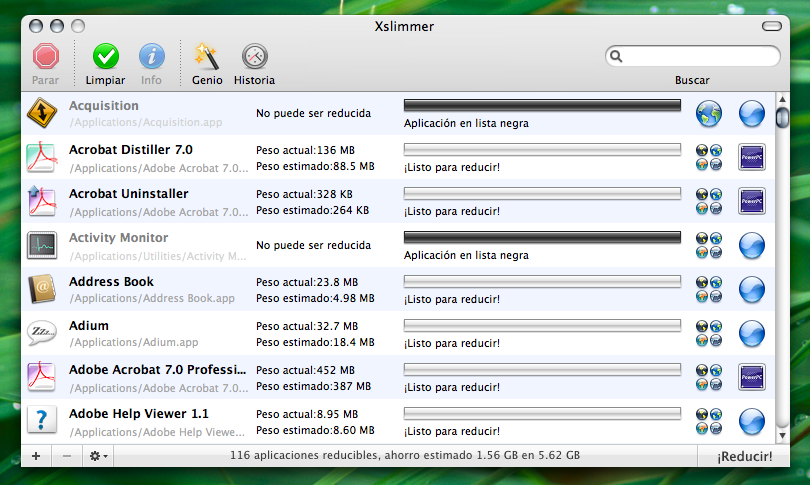Click the Universal architecture icon for Adobe Help Viewer
This screenshot has height=485, width=810.
752,421
